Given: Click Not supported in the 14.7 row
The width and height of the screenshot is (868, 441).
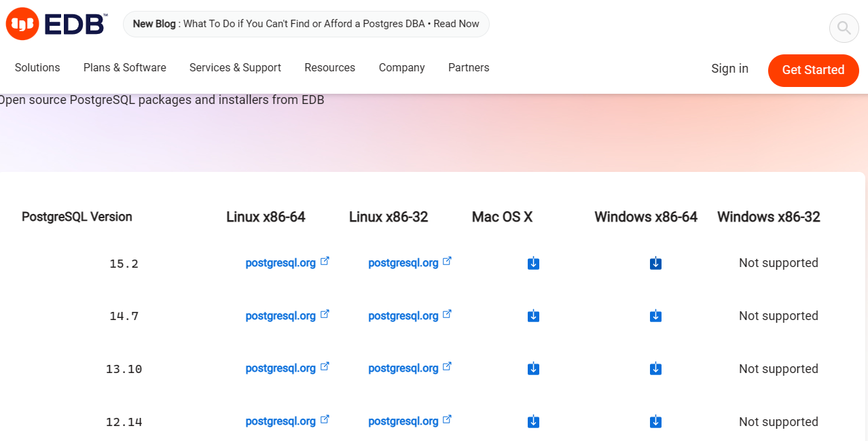Looking at the screenshot, I should tap(778, 316).
